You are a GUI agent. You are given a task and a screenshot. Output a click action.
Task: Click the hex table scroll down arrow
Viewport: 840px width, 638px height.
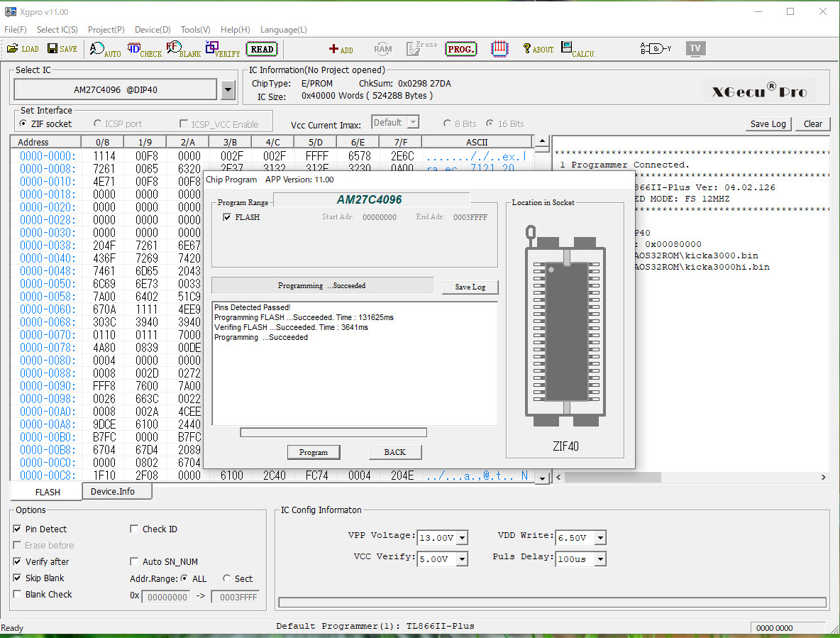point(542,478)
